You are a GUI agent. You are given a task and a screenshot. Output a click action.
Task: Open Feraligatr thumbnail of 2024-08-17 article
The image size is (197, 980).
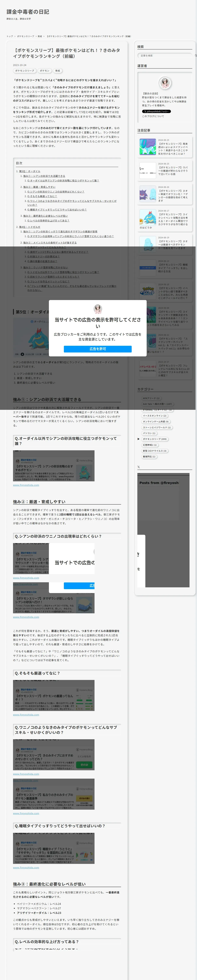click(x=148, y=218)
